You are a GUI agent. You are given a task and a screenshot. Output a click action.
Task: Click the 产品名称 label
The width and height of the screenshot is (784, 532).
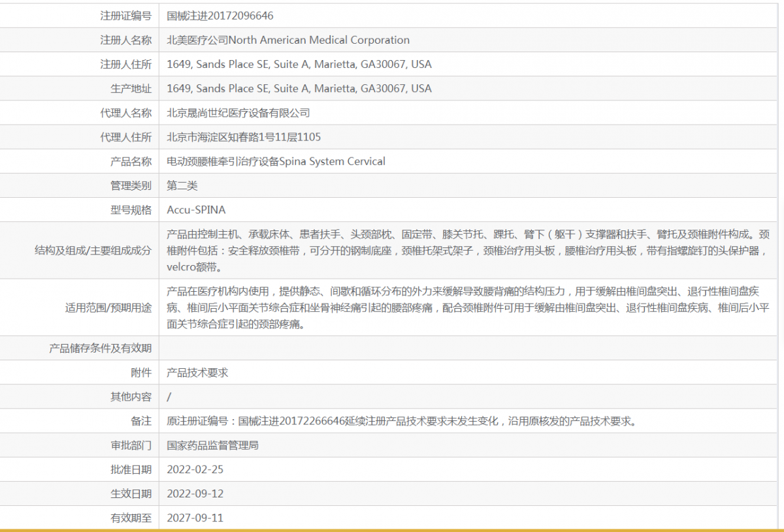[131, 161]
